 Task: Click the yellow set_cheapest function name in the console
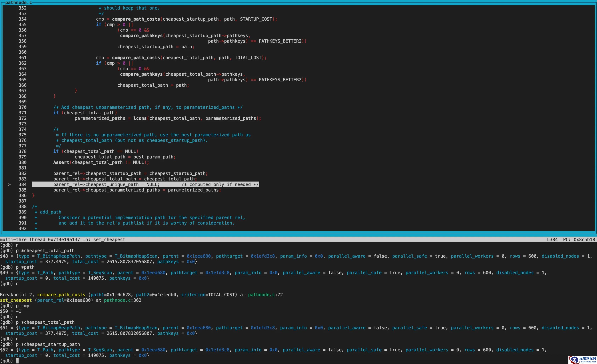tap(16, 300)
